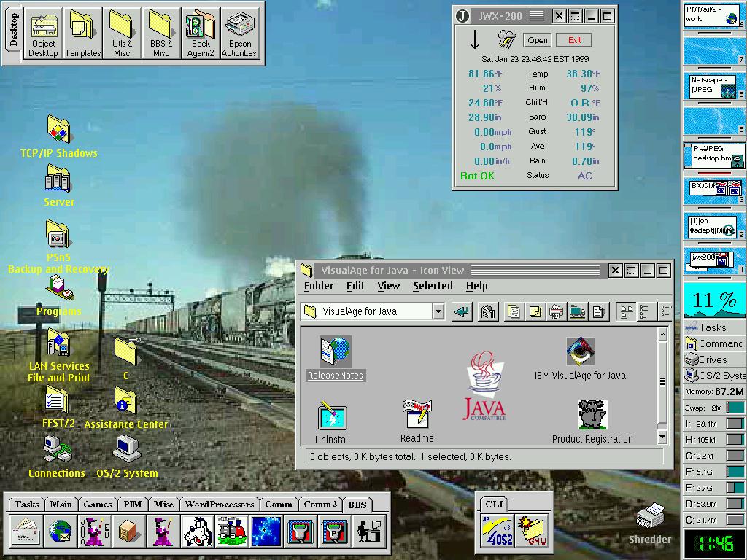Open the Epson ActionLas printer icon
Screen dimensions: 747x560
[x=239, y=34]
